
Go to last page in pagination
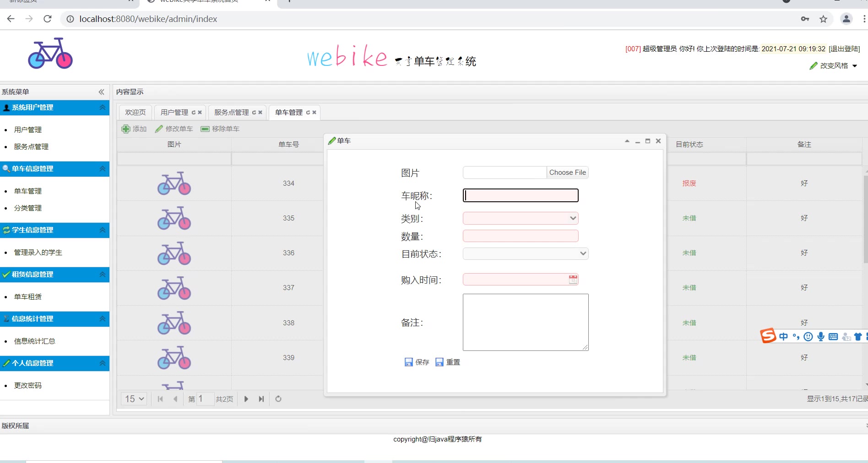coord(261,399)
